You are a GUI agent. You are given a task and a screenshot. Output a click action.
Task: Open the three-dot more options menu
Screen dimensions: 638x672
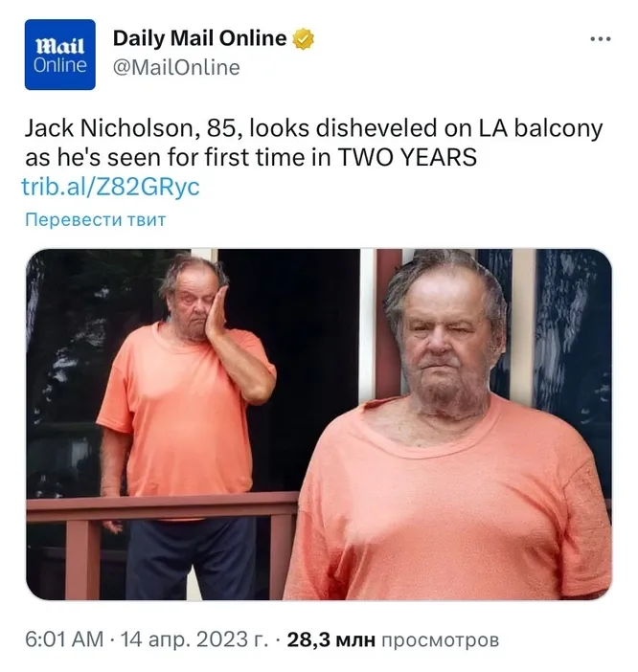pyautogui.click(x=601, y=39)
